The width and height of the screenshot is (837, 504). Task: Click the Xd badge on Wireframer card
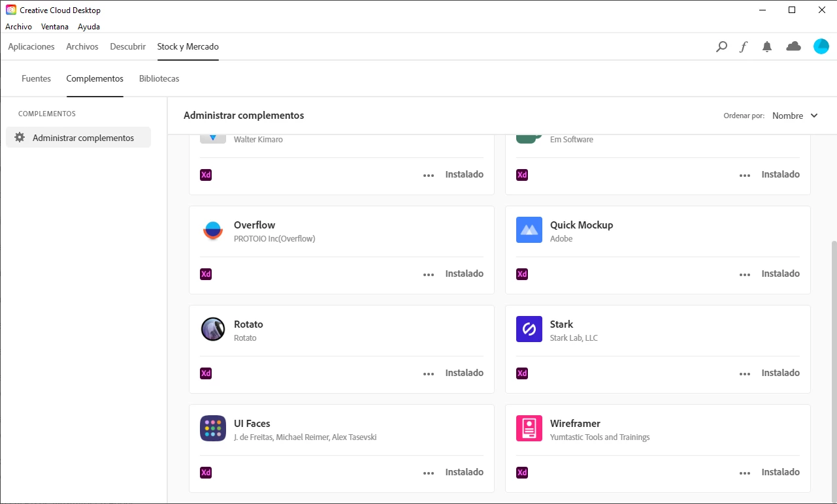point(522,473)
